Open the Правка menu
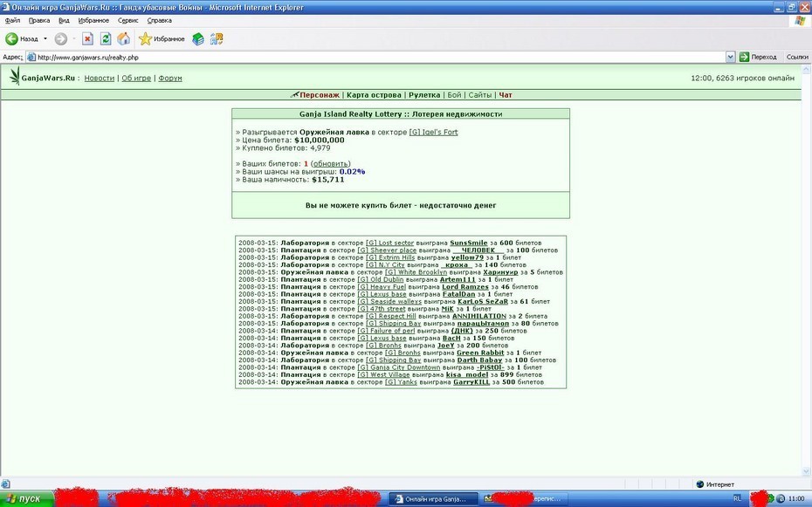This screenshot has width=812, height=507. tap(39, 21)
